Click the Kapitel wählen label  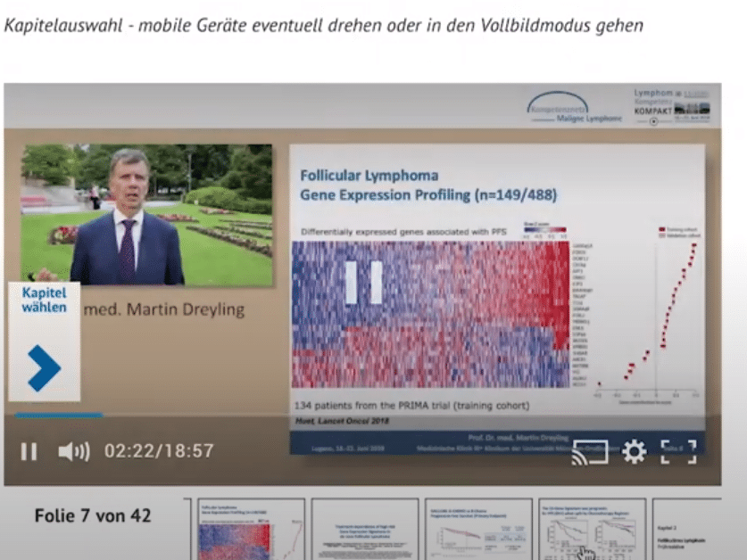tap(45, 300)
